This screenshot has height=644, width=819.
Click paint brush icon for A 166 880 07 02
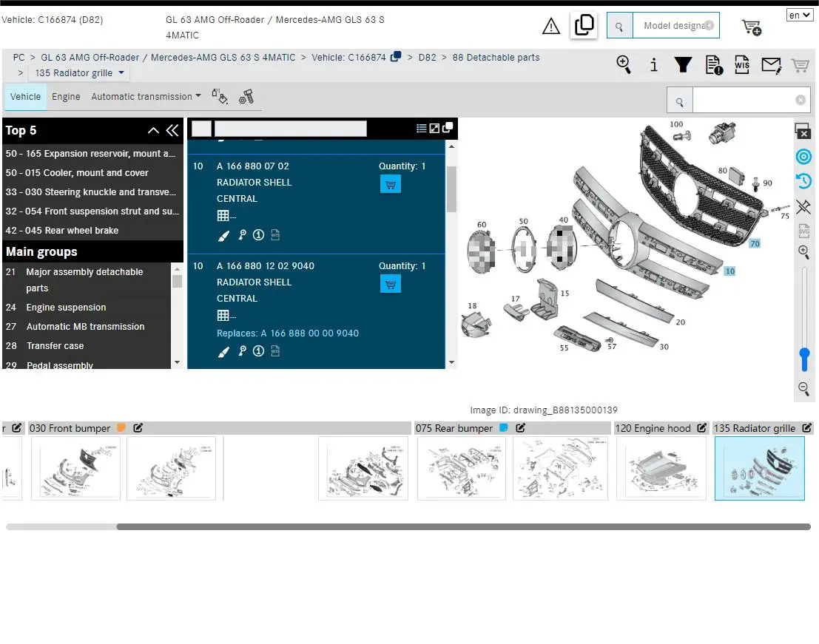tap(223, 236)
